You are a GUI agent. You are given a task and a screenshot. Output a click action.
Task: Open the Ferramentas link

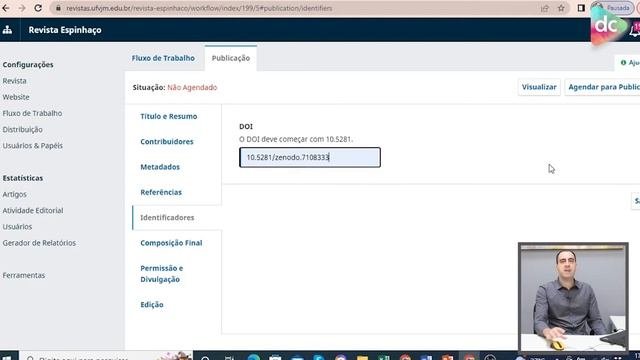point(24,275)
